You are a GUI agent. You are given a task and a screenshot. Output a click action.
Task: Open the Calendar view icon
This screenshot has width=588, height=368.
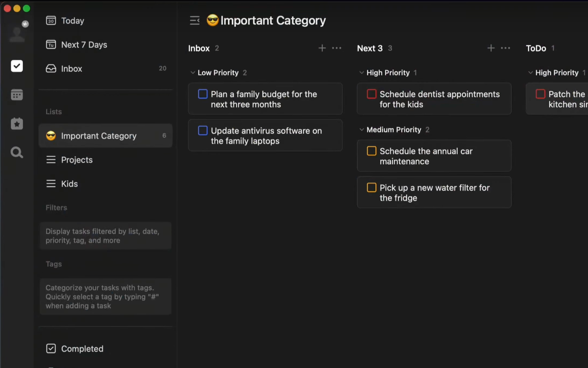pyautogui.click(x=17, y=95)
